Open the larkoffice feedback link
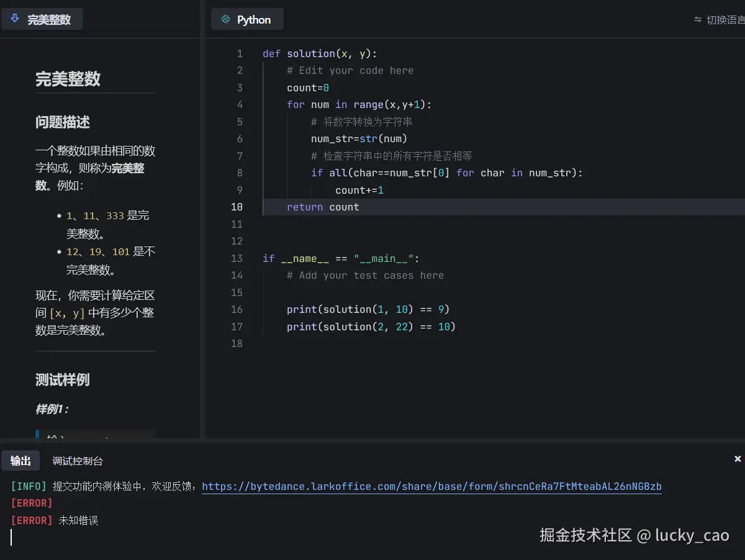 click(432, 487)
